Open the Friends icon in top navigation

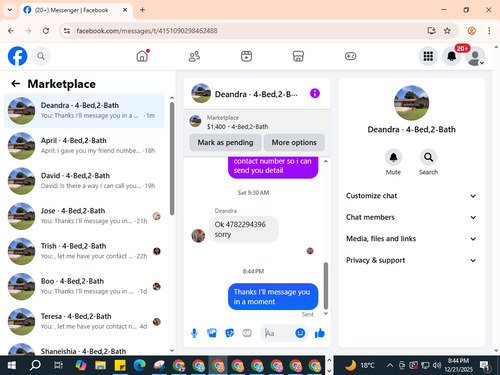(x=194, y=56)
